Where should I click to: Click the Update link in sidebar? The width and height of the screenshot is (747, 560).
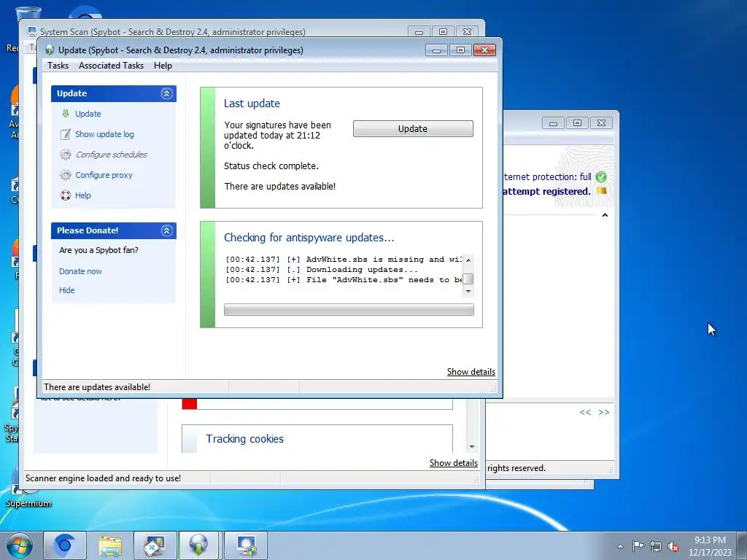tap(88, 114)
